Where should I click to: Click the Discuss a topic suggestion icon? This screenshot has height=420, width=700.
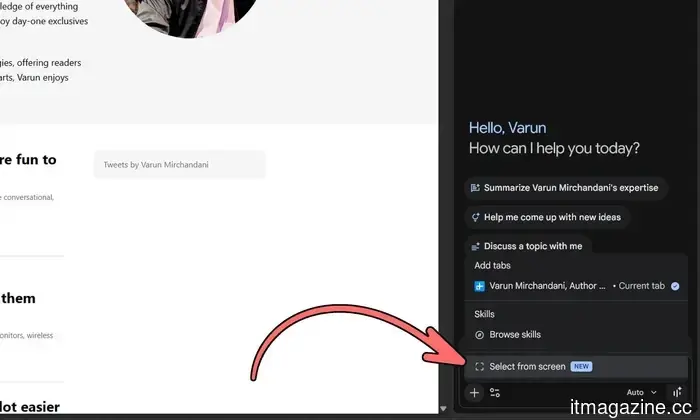pos(475,246)
